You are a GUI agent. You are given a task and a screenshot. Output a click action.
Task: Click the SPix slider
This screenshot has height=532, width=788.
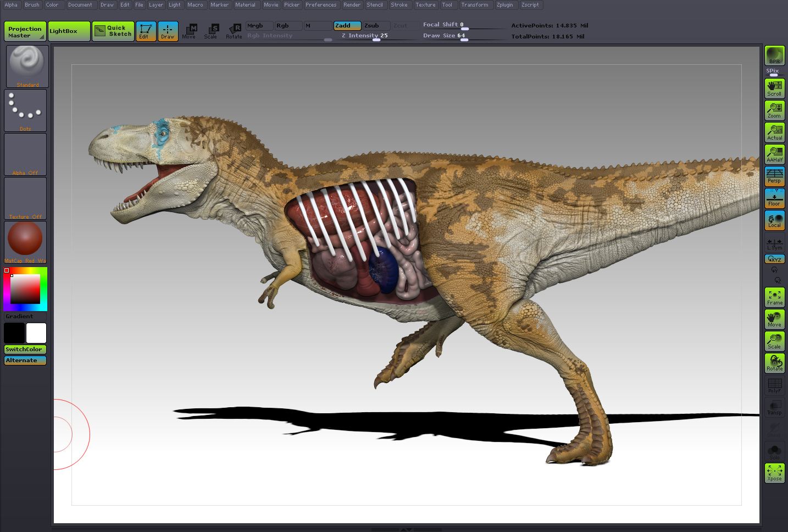[x=774, y=72]
